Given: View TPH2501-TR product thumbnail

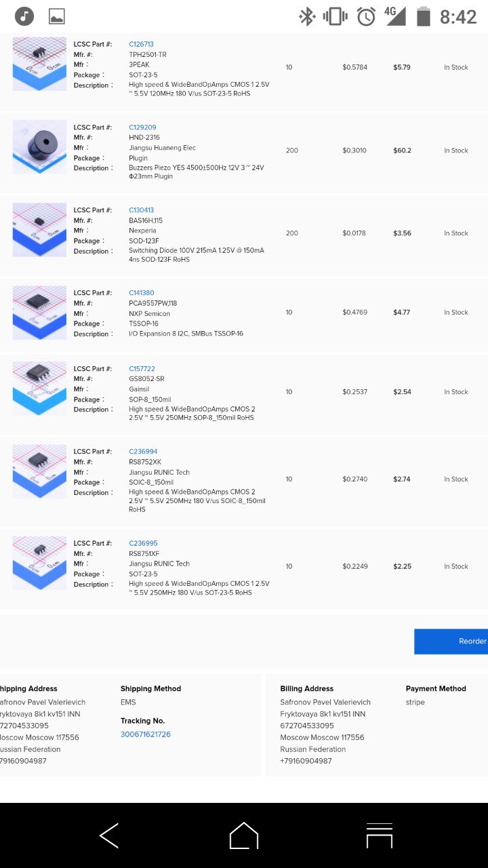Looking at the screenshot, I should coord(39,64).
